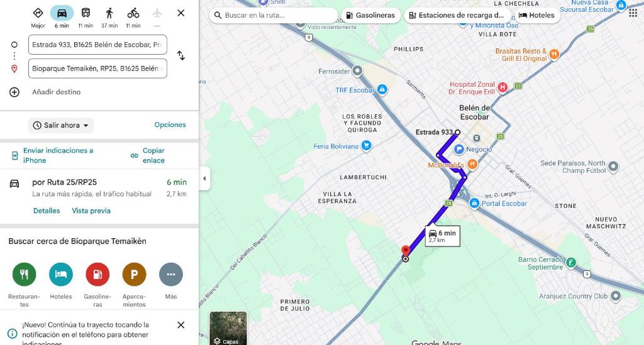Select the Negocio parking marker
Screen dimensions: 644x345
458,150
